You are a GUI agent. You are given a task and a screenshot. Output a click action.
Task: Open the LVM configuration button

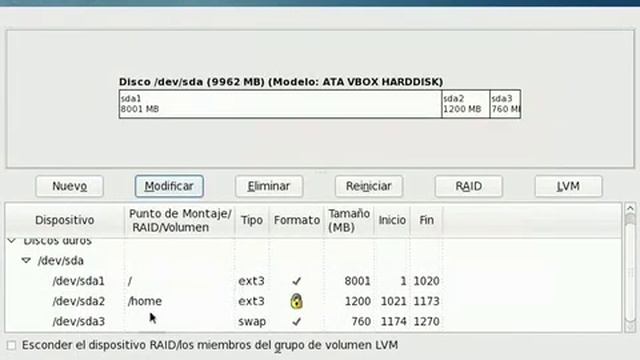pos(568,187)
